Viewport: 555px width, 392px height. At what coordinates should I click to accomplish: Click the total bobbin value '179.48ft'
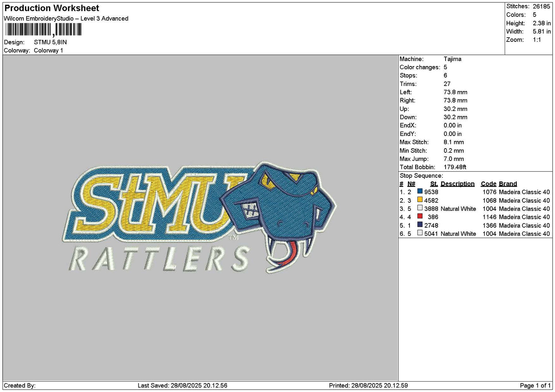click(455, 167)
